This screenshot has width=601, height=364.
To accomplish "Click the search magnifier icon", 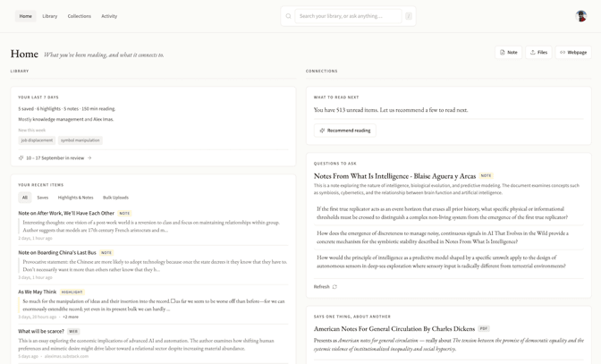I will tap(288, 16).
